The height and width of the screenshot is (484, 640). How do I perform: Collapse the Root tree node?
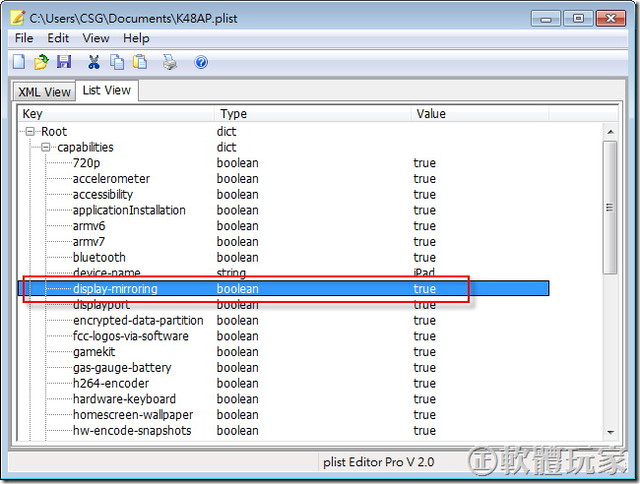pos(30,131)
